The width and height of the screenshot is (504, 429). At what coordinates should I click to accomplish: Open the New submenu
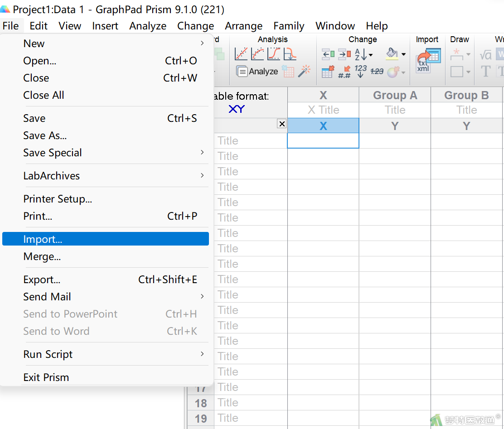coord(106,43)
